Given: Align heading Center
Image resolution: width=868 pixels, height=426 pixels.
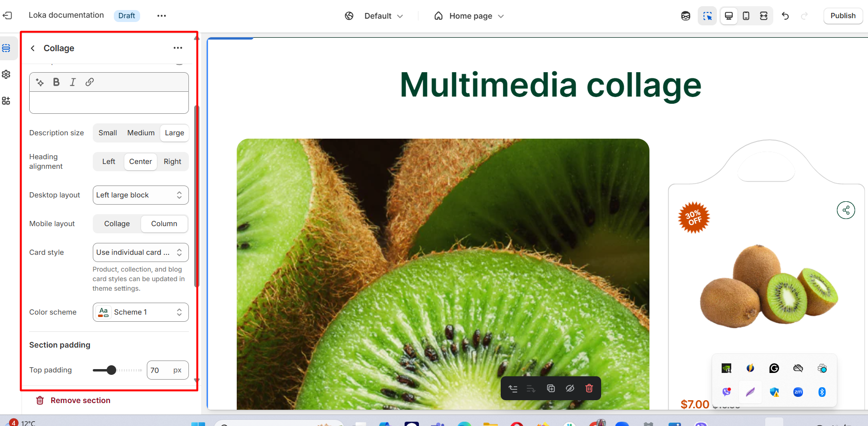Looking at the screenshot, I should 141,162.
